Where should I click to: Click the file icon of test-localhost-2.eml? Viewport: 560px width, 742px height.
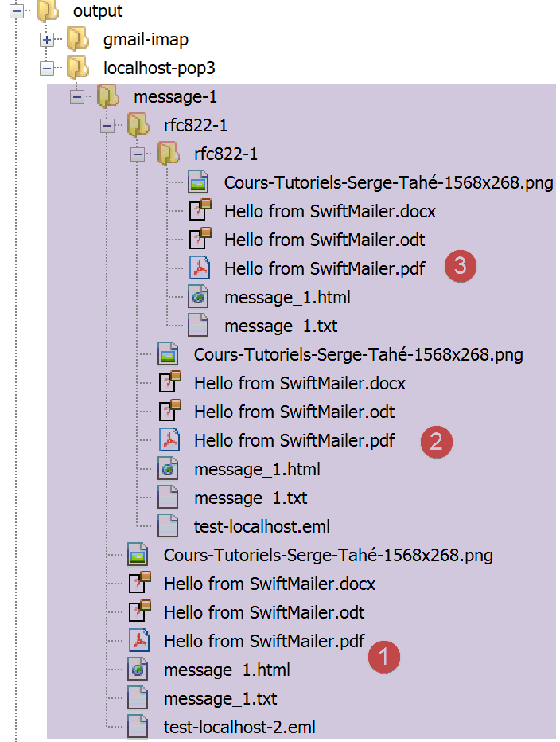(x=138, y=727)
